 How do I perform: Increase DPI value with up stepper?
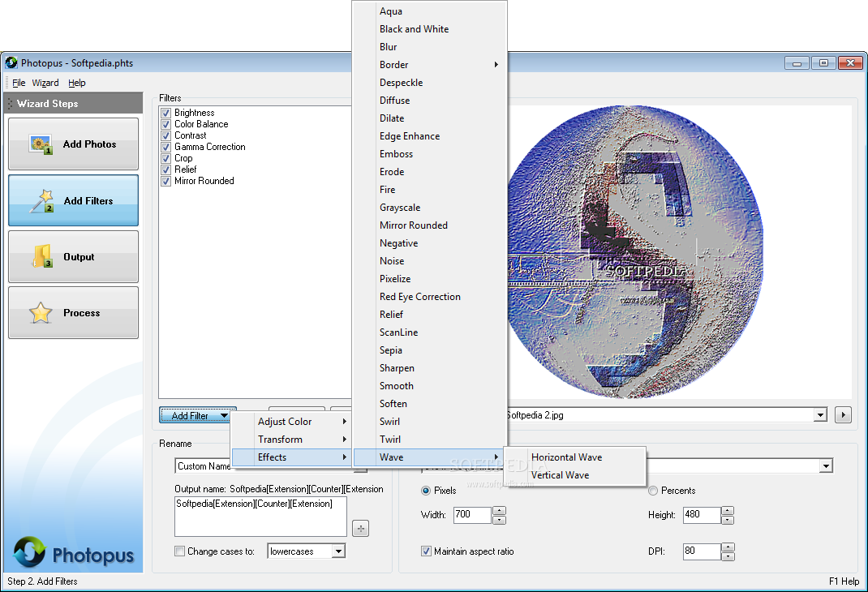tap(728, 547)
